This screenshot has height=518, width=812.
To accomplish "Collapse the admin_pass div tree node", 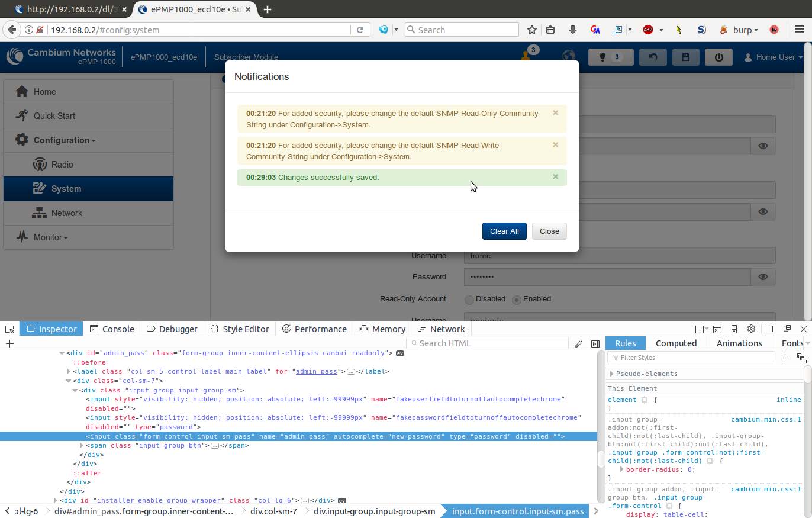I will [x=62, y=353].
